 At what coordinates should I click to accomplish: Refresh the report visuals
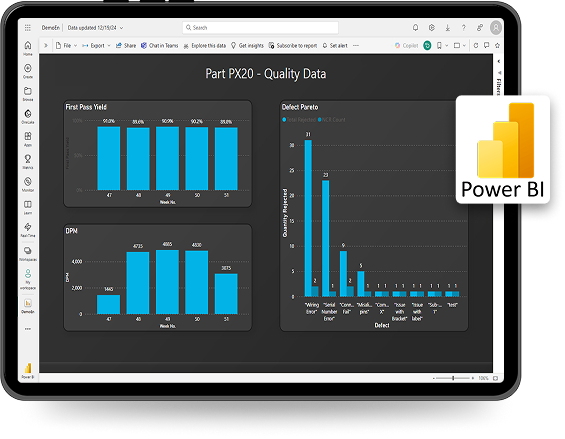(x=476, y=45)
